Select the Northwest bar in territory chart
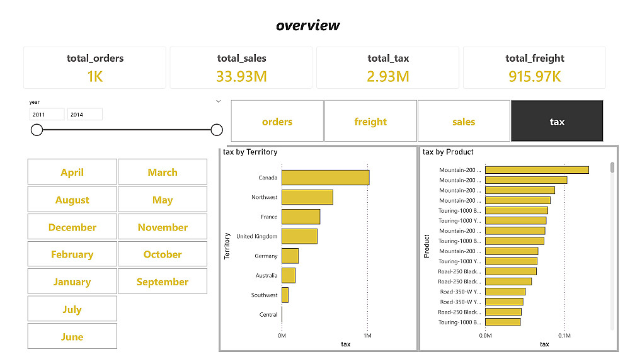This screenshot has width=630, height=364. pyautogui.click(x=307, y=197)
